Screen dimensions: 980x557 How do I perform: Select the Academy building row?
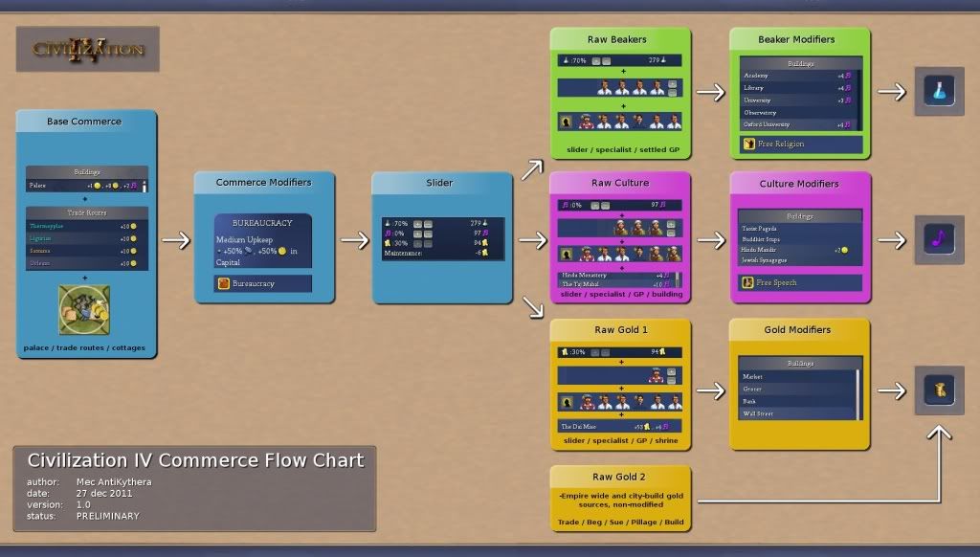pos(798,76)
